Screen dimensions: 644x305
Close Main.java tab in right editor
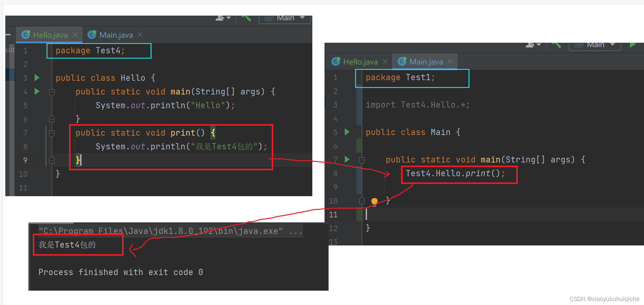[450, 61]
